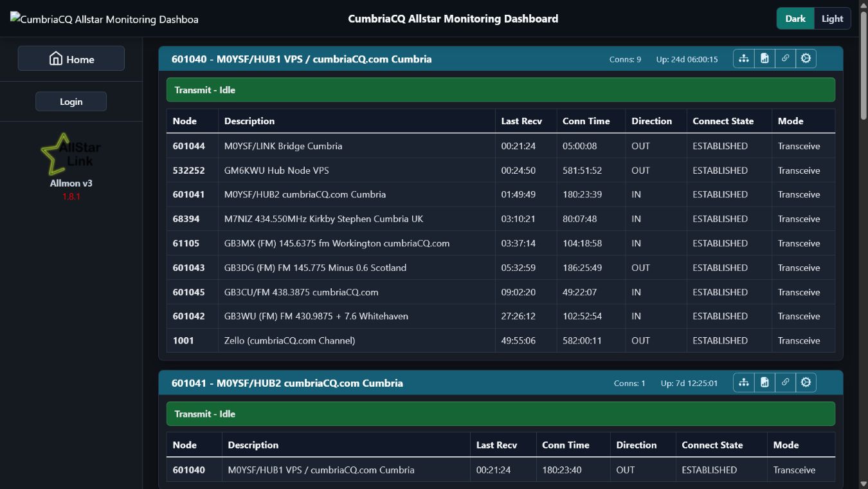This screenshot has width=868, height=489.
Task: Click the GB3WU Whitehaven description
Action: point(316,316)
